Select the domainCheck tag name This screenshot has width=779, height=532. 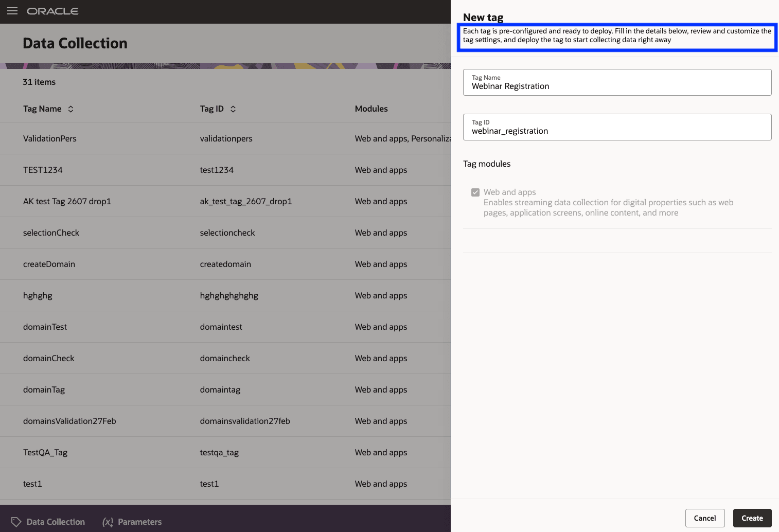point(48,358)
